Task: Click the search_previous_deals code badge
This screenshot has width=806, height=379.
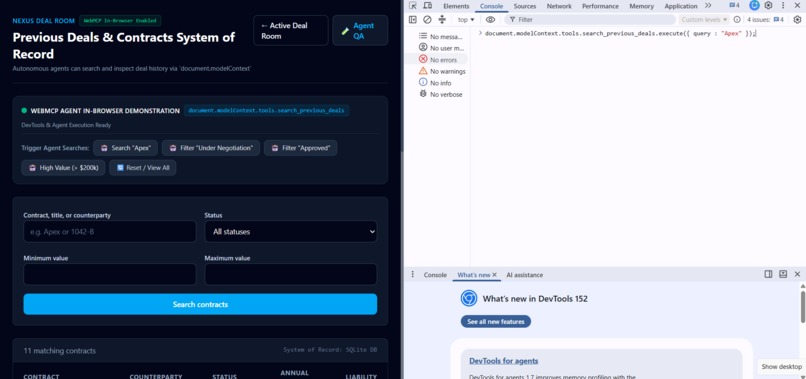Action: point(266,111)
